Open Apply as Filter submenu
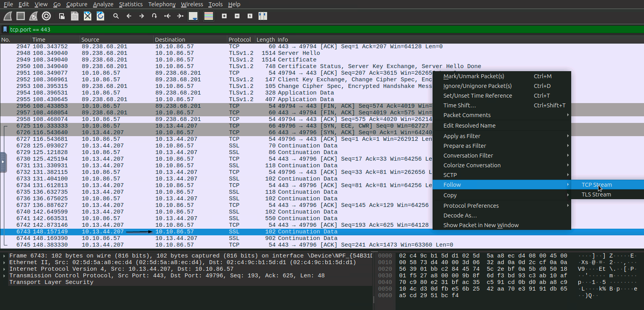 (462, 136)
